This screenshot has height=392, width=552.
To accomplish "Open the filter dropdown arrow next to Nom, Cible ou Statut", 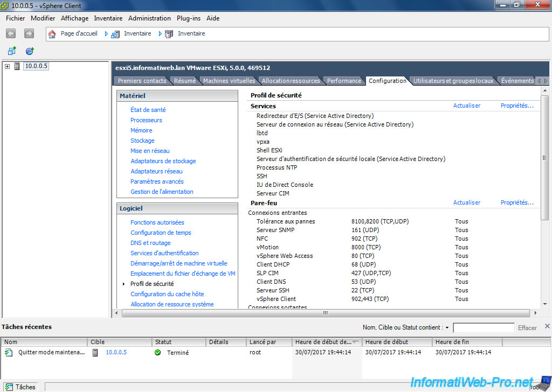I will pos(447,328).
